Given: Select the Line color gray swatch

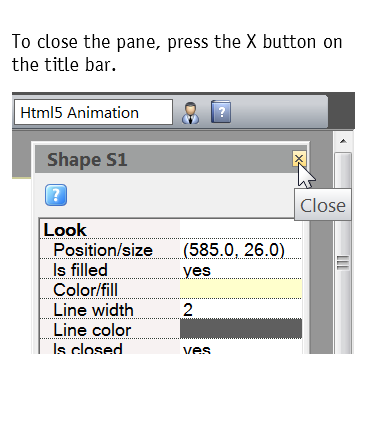Looking at the screenshot, I should (241, 329).
